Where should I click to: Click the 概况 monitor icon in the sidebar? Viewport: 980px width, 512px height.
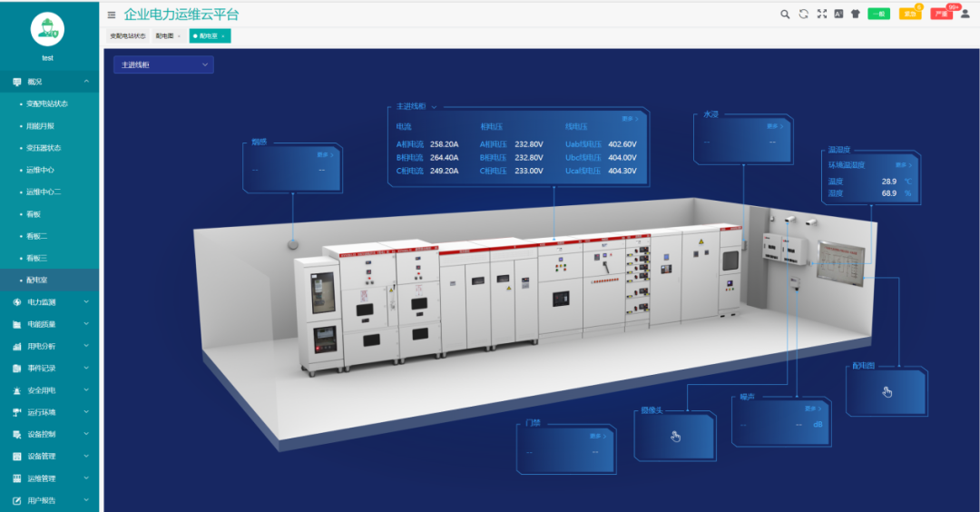[17, 82]
